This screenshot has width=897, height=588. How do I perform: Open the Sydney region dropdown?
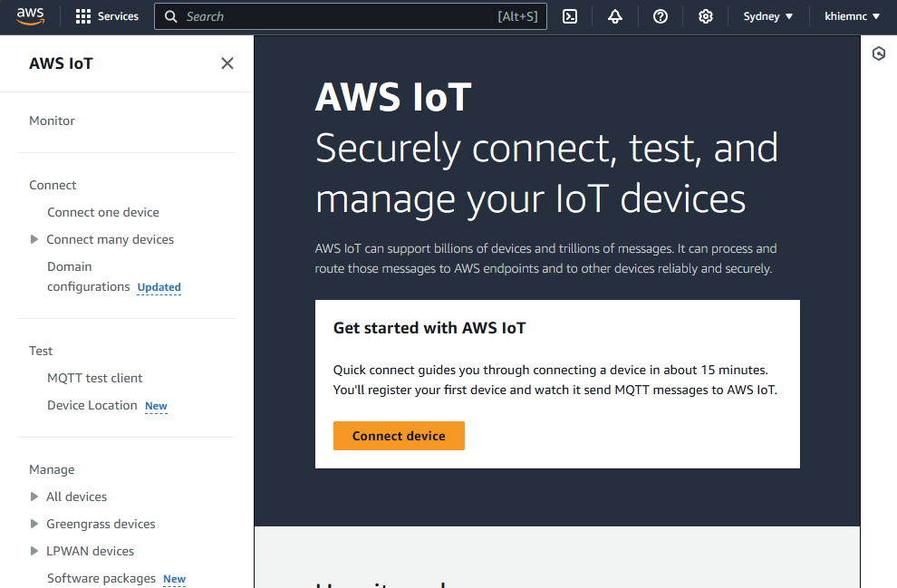[x=767, y=16]
